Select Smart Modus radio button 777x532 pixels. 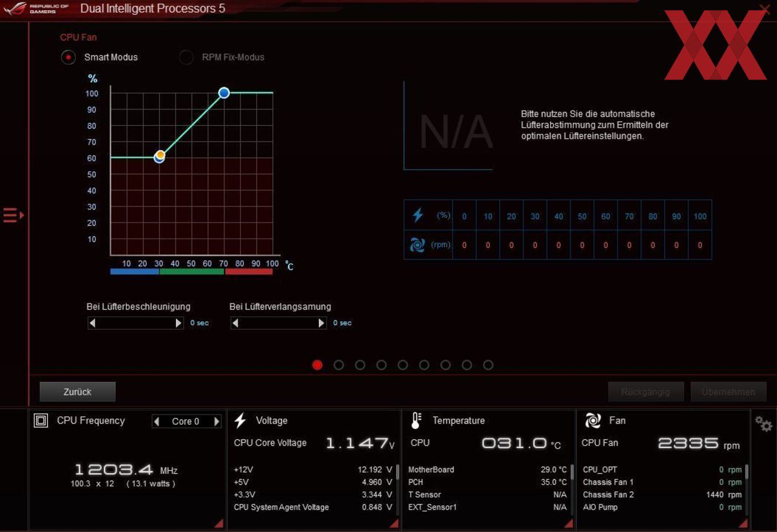(x=69, y=57)
